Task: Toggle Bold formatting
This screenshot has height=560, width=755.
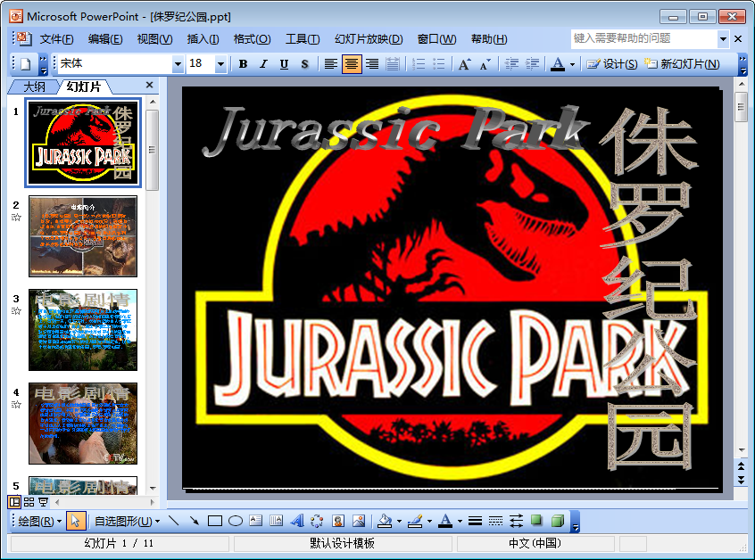Action: tap(243, 64)
